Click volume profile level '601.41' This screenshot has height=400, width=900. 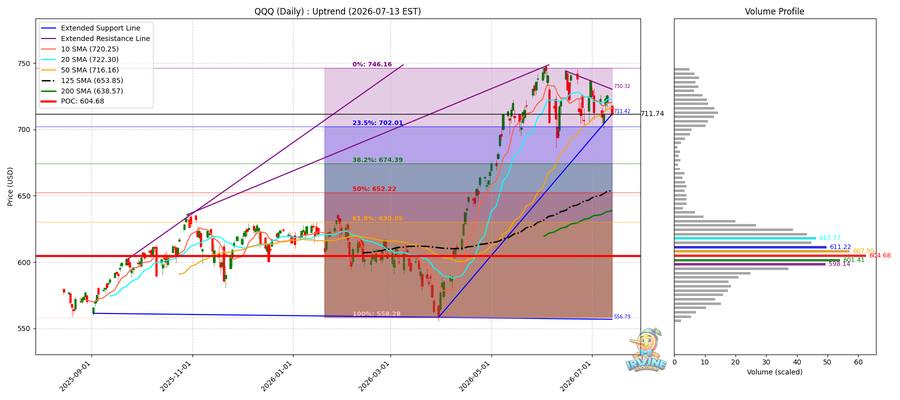point(852,260)
